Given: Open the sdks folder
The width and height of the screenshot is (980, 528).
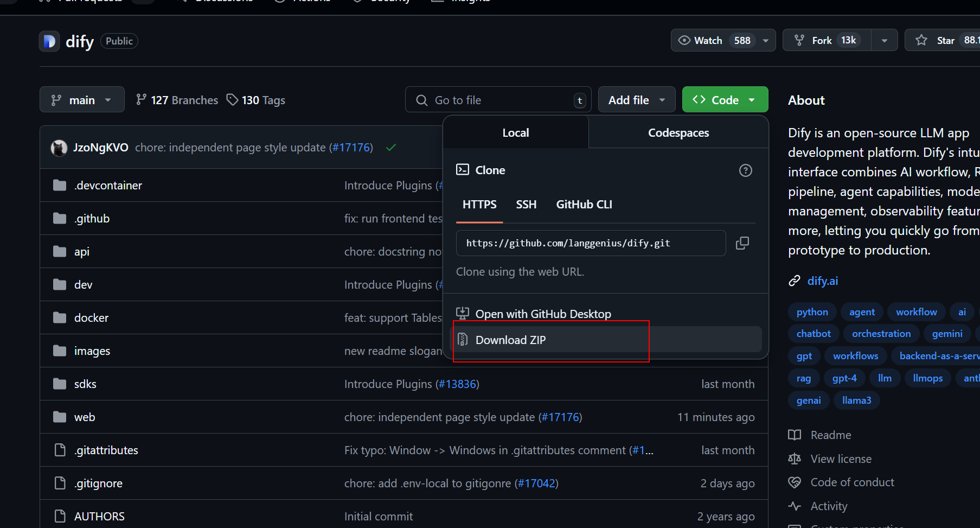Looking at the screenshot, I should (x=85, y=384).
